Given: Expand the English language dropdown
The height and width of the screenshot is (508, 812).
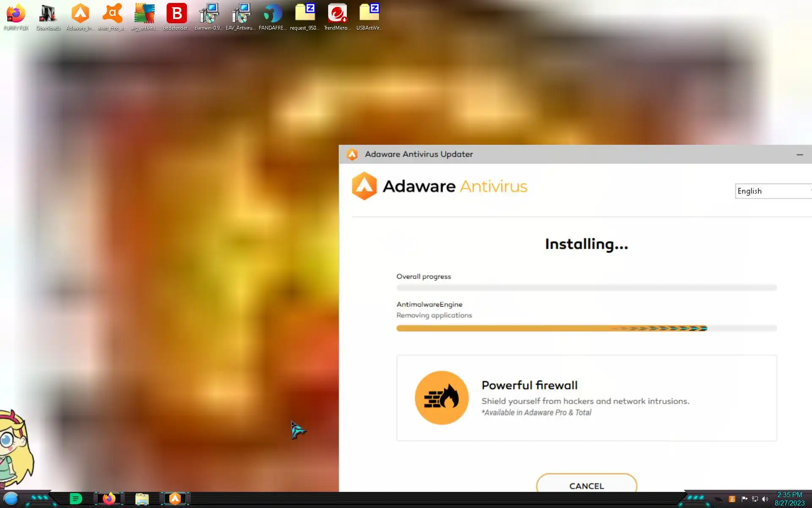Looking at the screenshot, I should coord(773,191).
